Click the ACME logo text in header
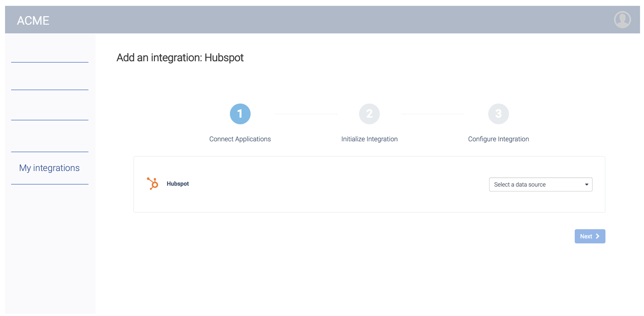 (x=33, y=21)
